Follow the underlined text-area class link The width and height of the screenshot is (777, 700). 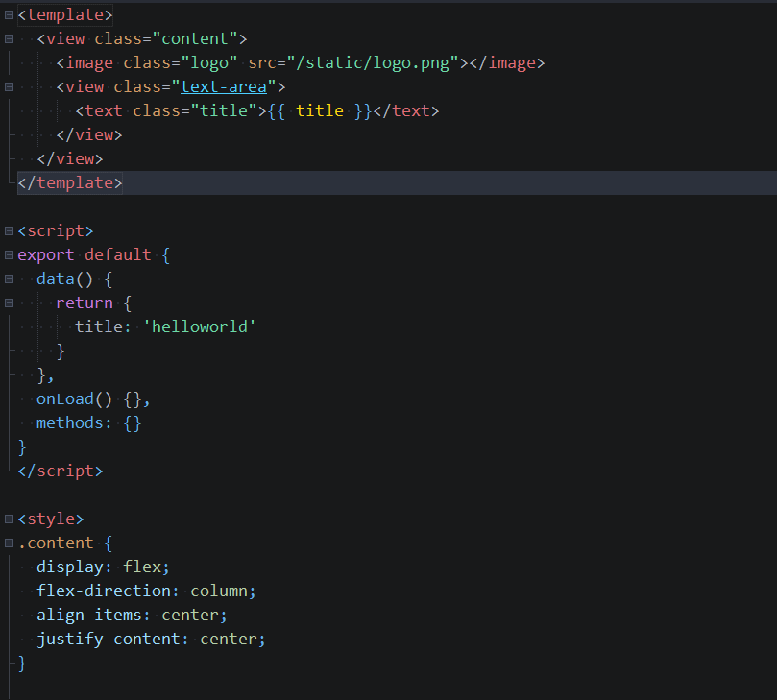click(224, 86)
